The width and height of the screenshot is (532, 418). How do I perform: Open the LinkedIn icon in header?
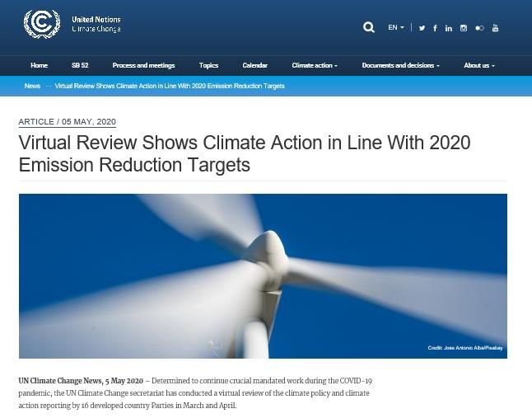coord(449,28)
